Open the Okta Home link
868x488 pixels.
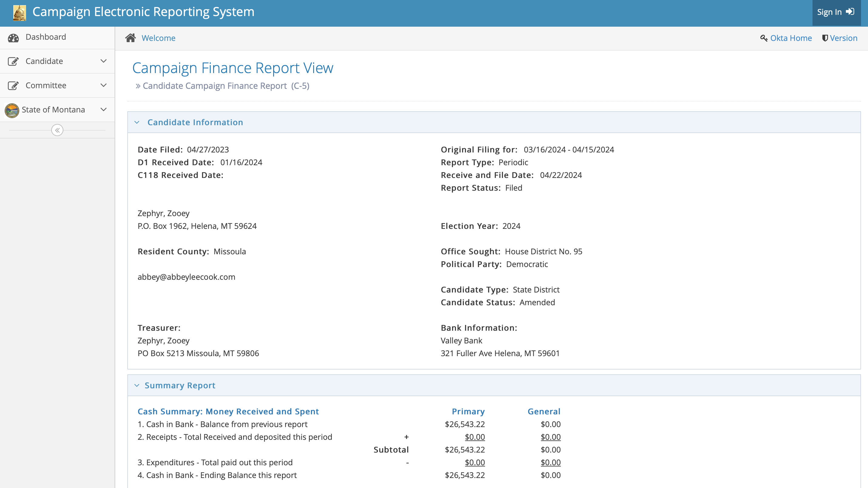pos(791,38)
